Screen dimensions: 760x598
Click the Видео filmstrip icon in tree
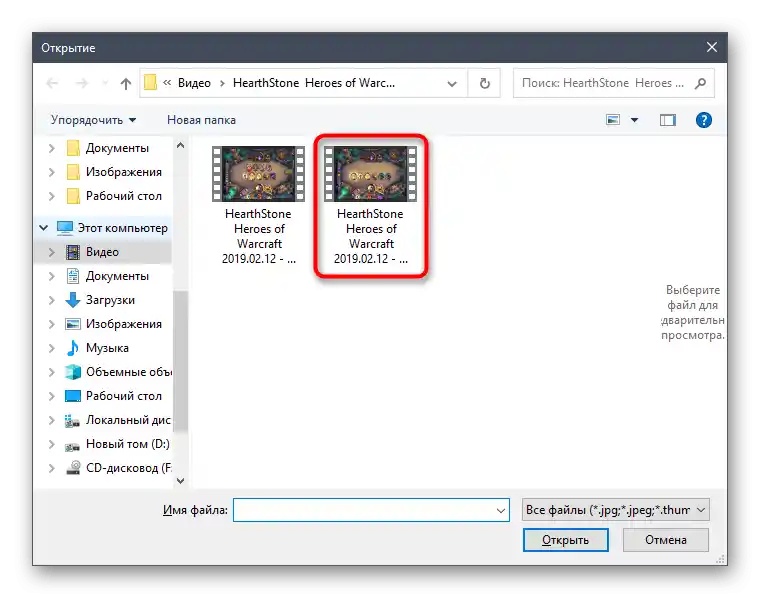click(73, 252)
